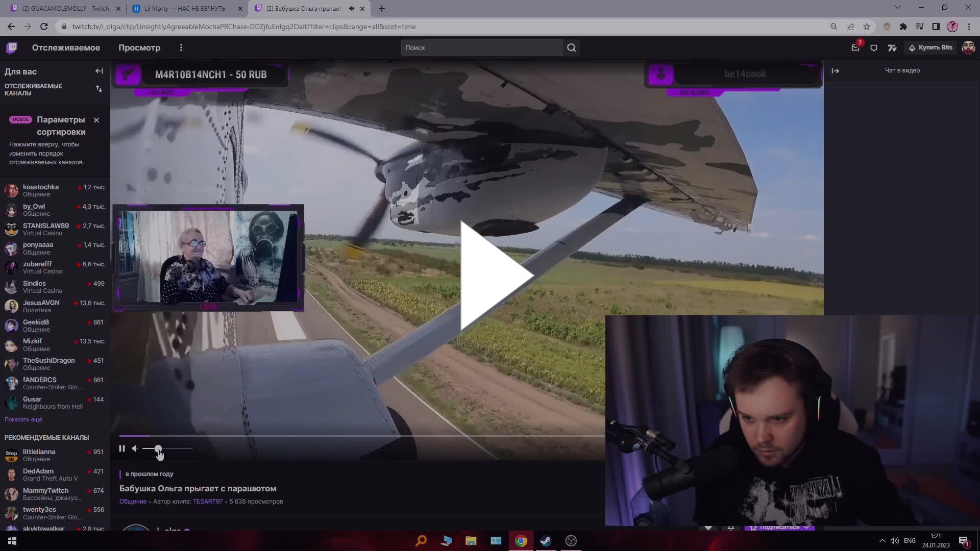Unmute the tabbed Бабушка Ольга browser tab speaker
The image size is (980, 551).
click(x=351, y=9)
